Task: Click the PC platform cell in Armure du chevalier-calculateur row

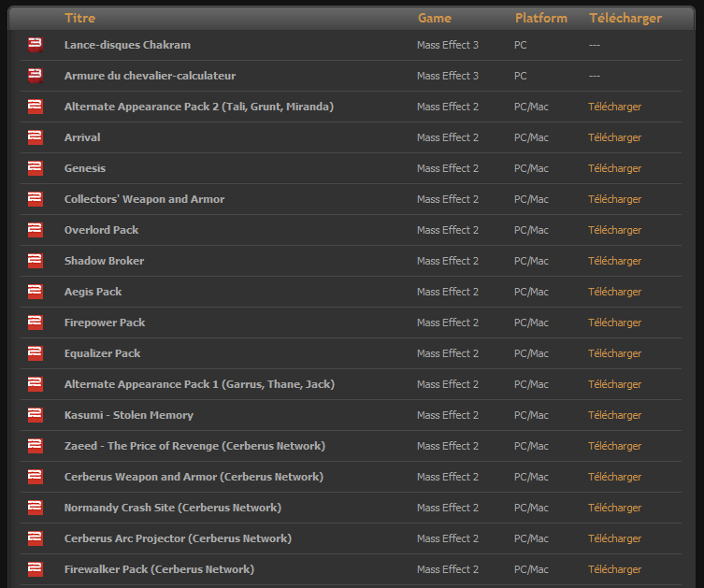Action: click(x=521, y=76)
